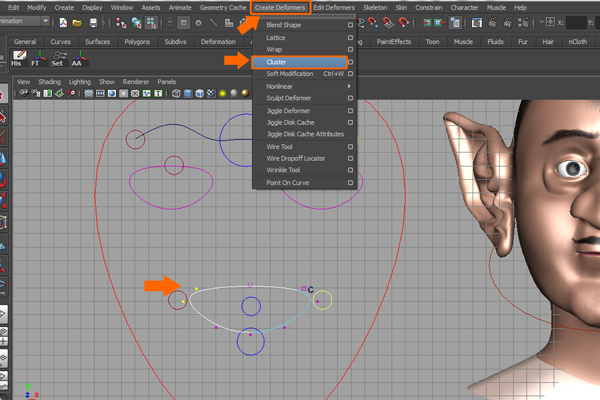Click the Inputs to selected object icon

[426, 23]
